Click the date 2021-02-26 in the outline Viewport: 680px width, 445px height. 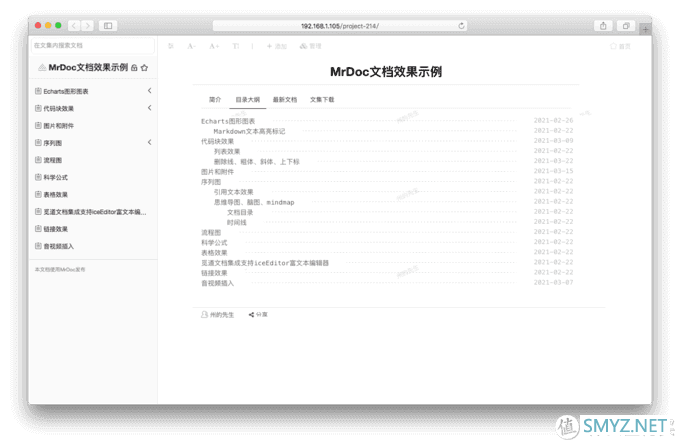coord(553,120)
